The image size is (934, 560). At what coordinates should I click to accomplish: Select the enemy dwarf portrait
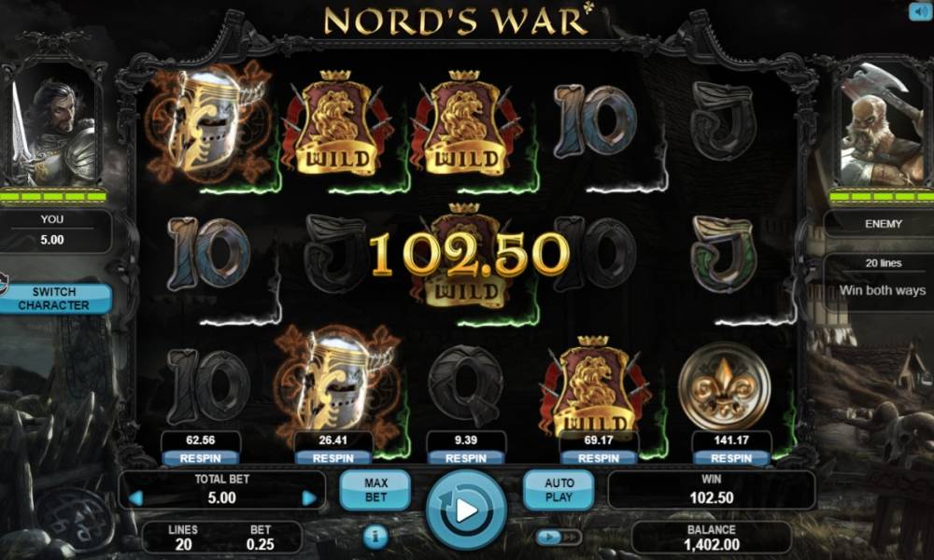(x=884, y=125)
